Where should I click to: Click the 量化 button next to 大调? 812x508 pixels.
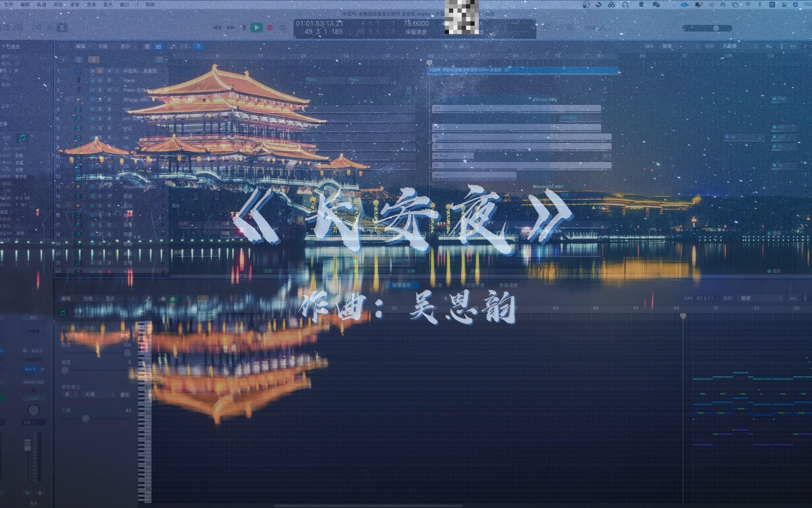click(125, 394)
